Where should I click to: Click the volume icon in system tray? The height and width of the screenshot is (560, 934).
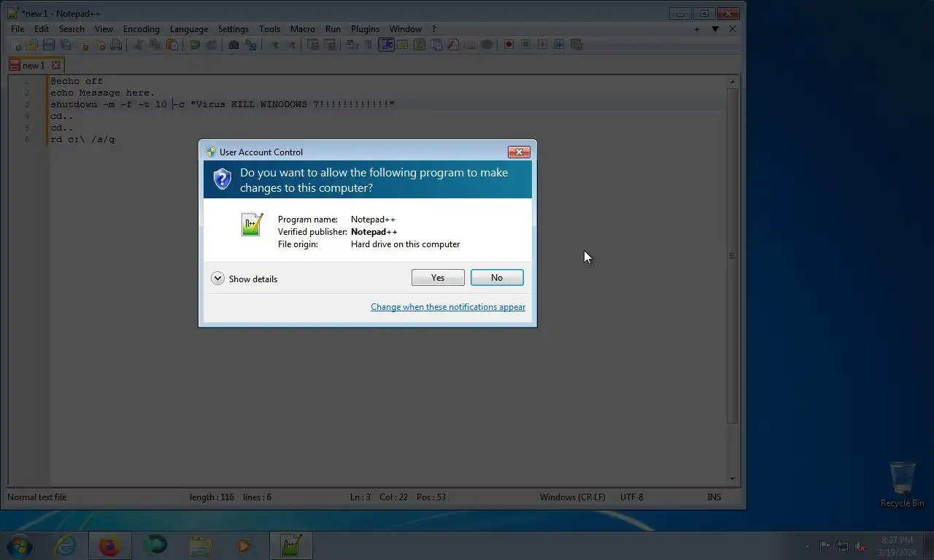pyautogui.click(x=860, y=546)
